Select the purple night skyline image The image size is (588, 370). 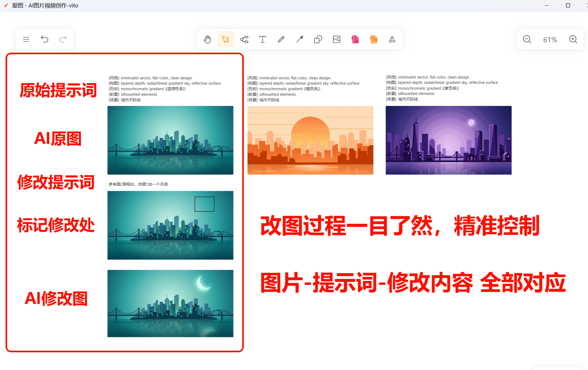pos(449,140)
